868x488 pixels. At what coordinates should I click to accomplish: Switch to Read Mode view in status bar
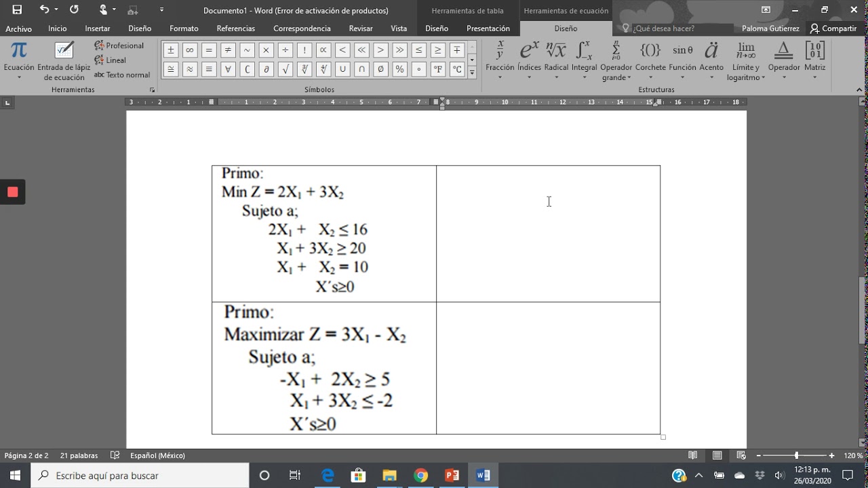(693, 455)
